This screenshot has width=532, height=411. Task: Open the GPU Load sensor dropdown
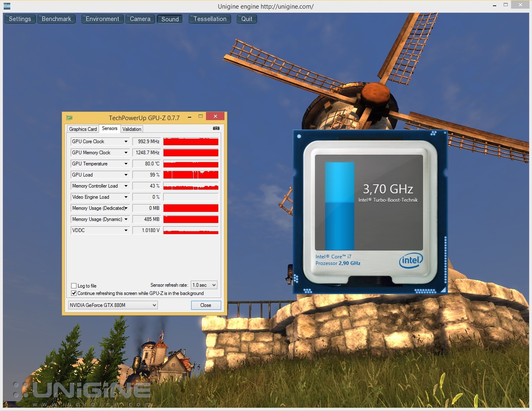126,175
